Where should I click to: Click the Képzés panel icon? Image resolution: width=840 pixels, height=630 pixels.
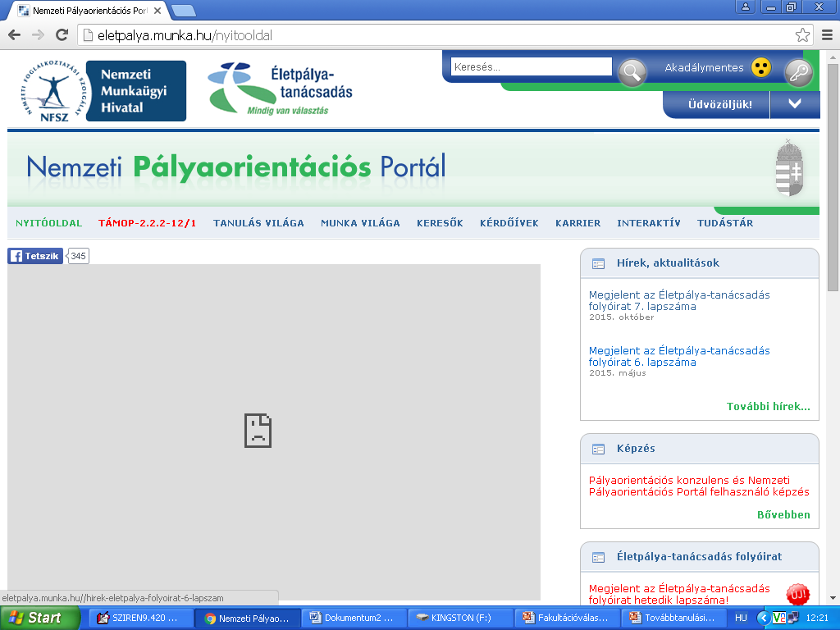[x=598, y=449]
